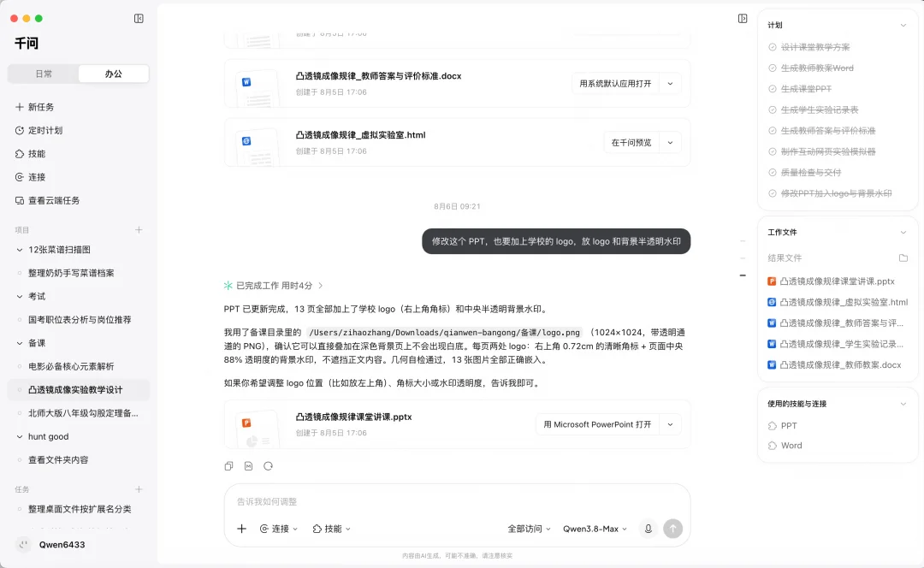Viewport: 924px width, 568px height.
Task: Open 定时计划 in the sidebar
Action: point(79,130)
